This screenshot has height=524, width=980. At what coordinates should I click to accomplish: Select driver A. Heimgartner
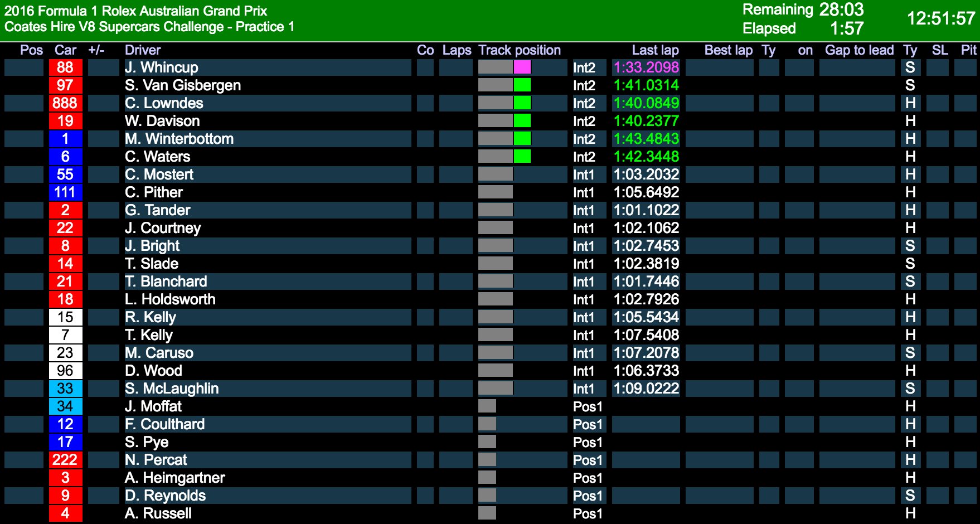click(175, 478)
